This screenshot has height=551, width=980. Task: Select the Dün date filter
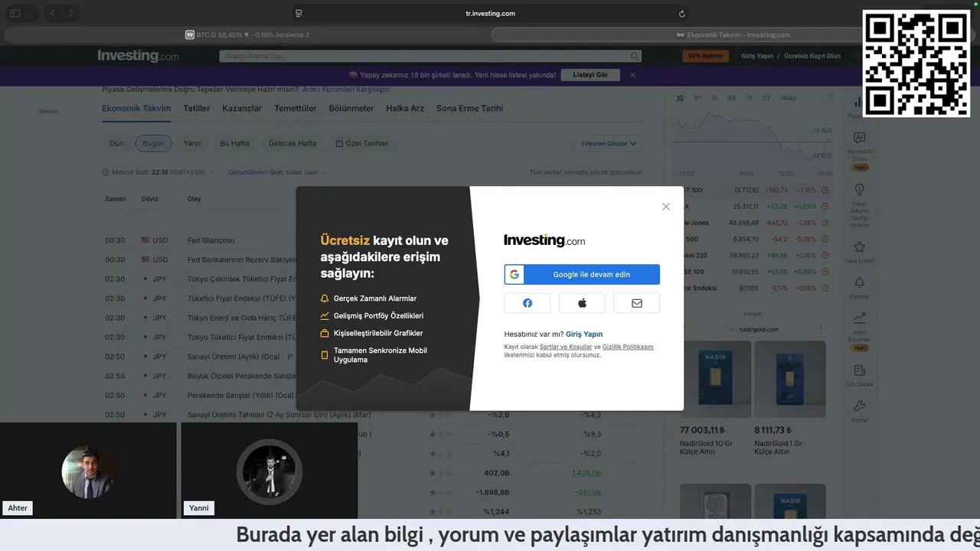(x=116, y=143)
